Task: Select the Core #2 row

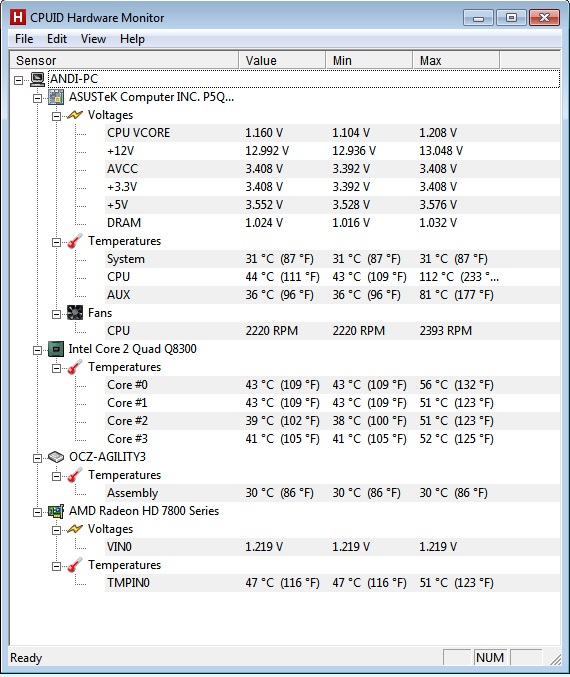Action: tap(332, 421)
